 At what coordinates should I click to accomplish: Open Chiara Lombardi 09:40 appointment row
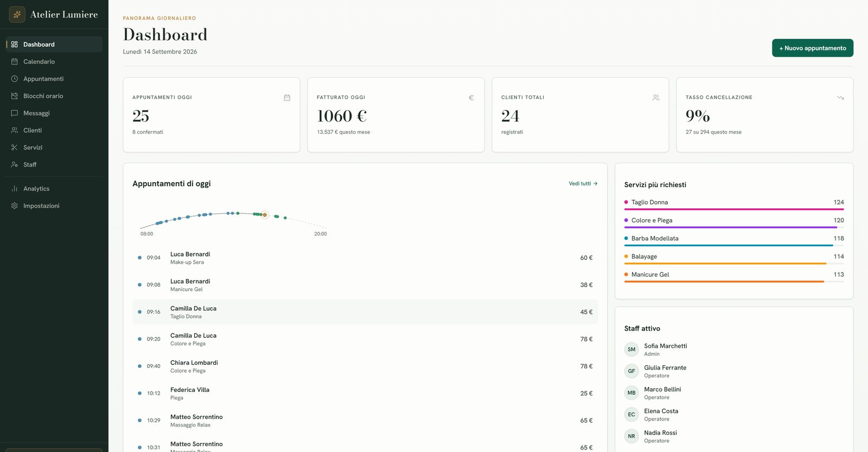tap(365, 366)
